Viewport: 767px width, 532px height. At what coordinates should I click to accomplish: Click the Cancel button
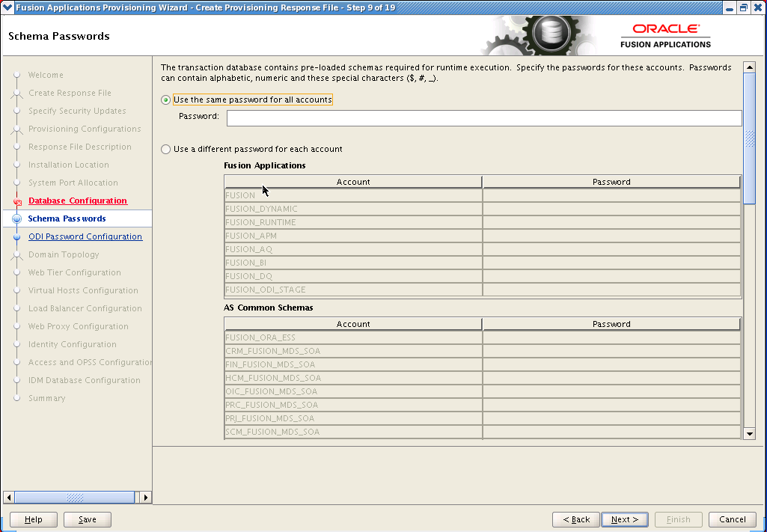click(733, 519)
